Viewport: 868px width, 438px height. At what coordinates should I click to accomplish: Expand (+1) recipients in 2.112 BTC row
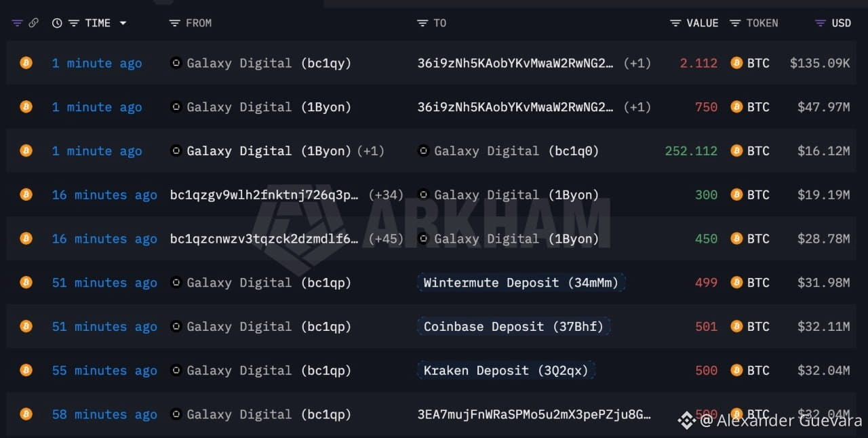click(637, 63)
